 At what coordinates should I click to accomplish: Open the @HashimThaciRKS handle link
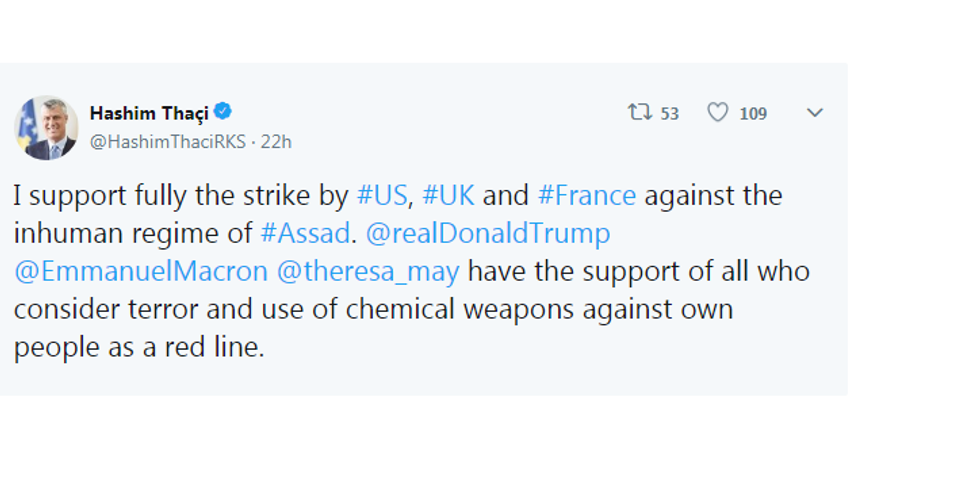click(169, 142)
